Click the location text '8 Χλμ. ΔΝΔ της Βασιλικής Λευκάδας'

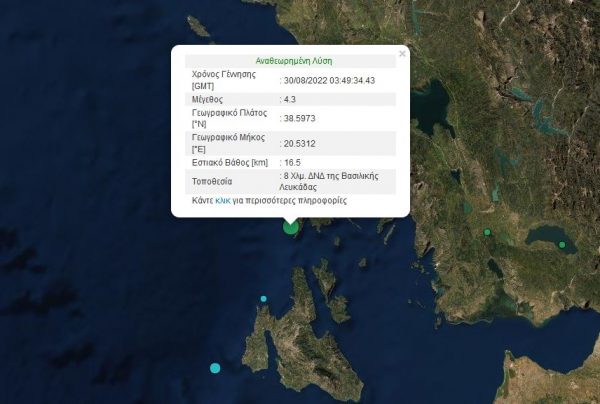[335, 181]
